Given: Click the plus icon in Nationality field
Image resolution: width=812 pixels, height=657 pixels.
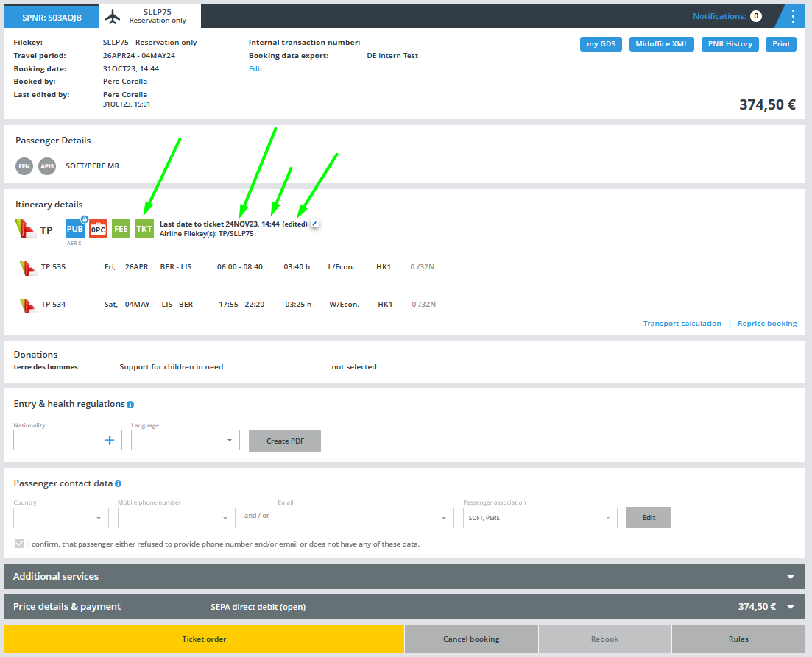Looking at the screenshot, I should click(110, 440).
